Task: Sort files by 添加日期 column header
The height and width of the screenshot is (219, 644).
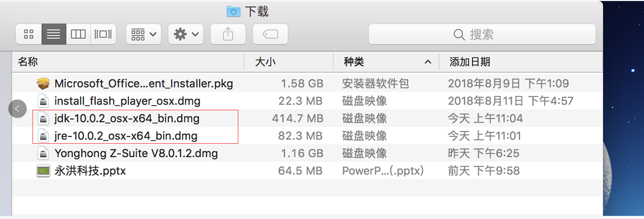Action: pos(469,62)
